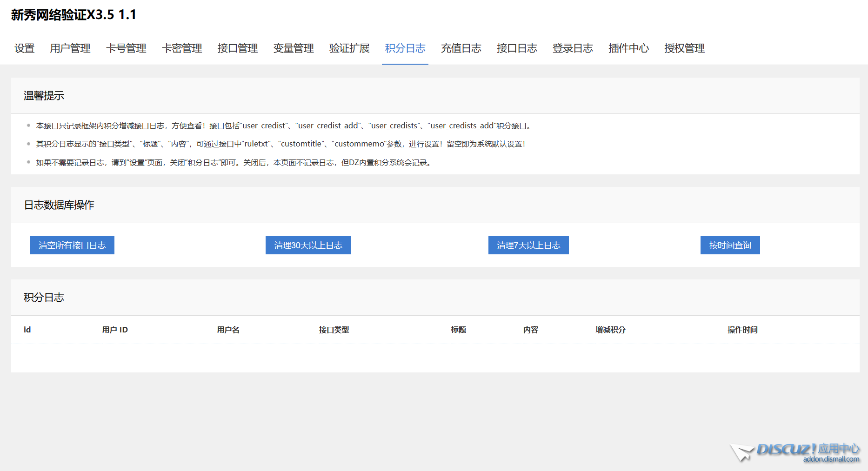Click the tip mentioning ruletxt parameters
The height and width of the screenshot is (471, 868).
pyautogui.click(x=281, y=144)
